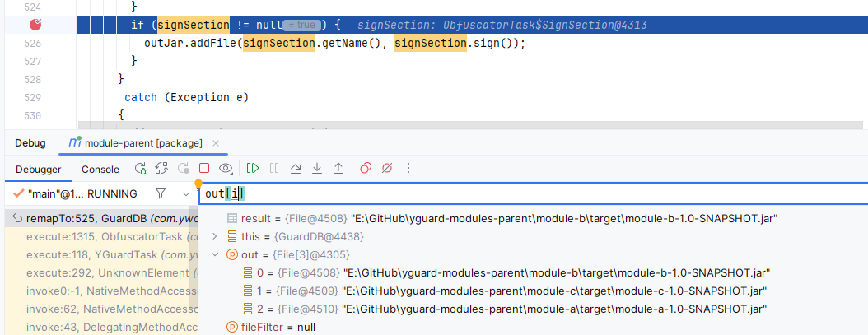
Task: Click the Pause program icon
Action: pyautogui.click(x=274, y=169)
